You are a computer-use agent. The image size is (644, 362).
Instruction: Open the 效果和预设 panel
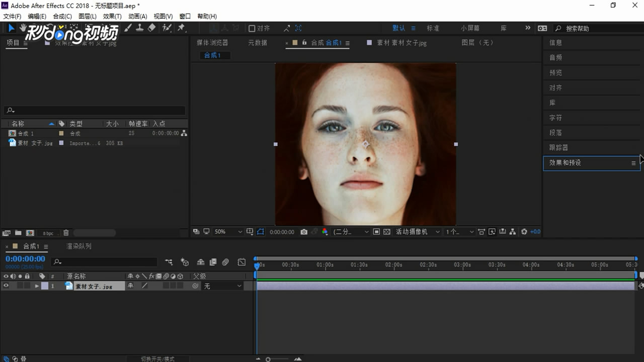coord(565,163)
